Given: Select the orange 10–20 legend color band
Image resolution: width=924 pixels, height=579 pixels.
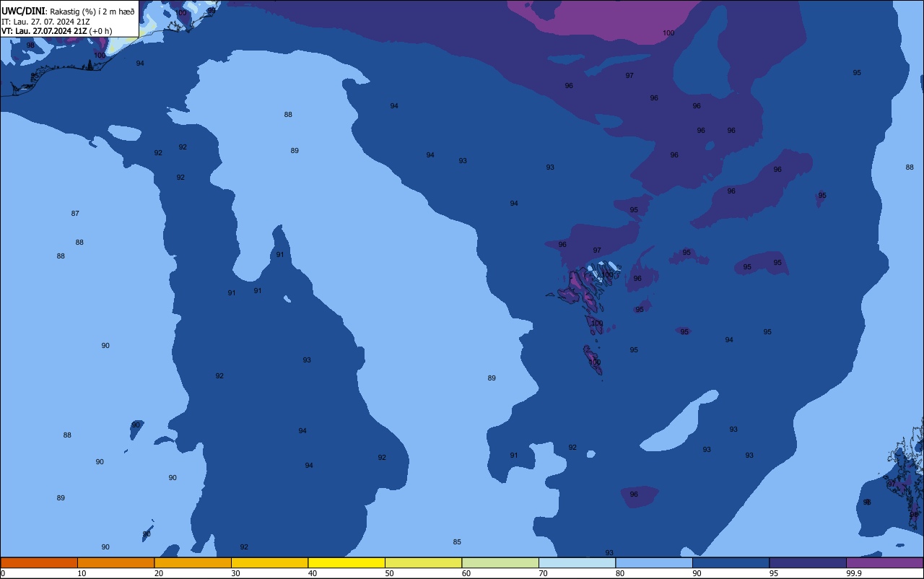Looking at the screenshot, I should [x=115, y=562].
